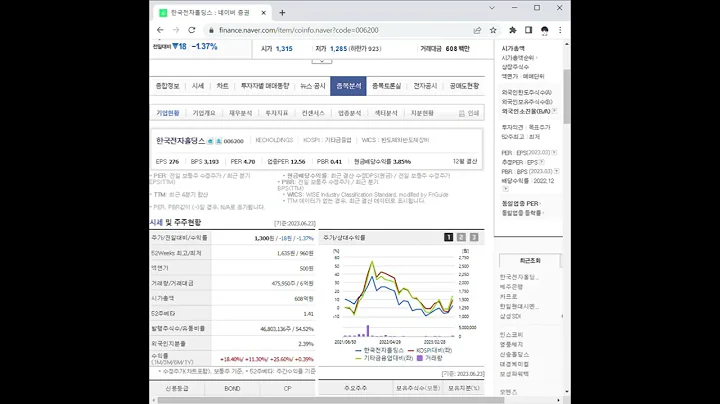Expand the PBR BPS(2023.03) info arrow

(x=557, y=171)
